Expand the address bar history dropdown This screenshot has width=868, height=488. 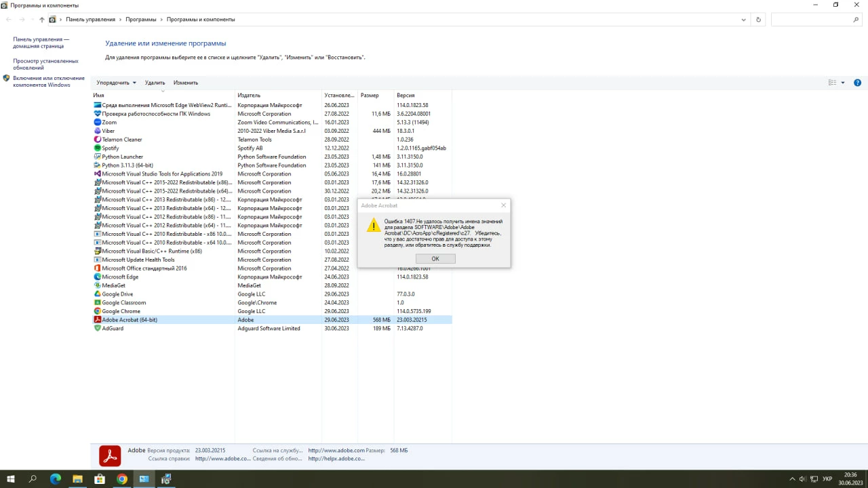coord(744,20)
